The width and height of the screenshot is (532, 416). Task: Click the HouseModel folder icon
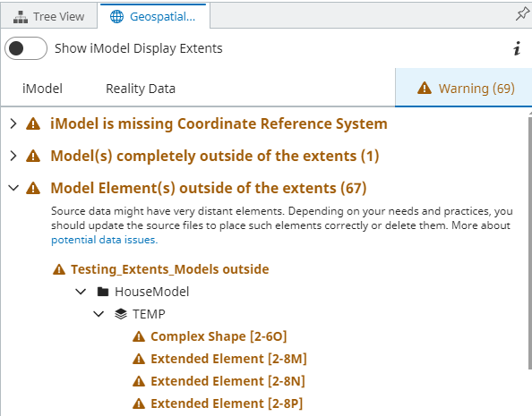(x=103, y=292)
